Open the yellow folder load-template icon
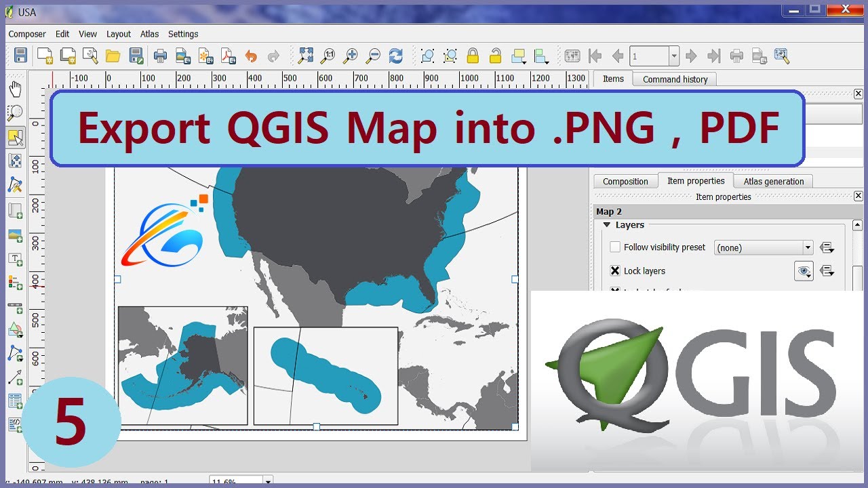868x488 pixels. [113, 56]
